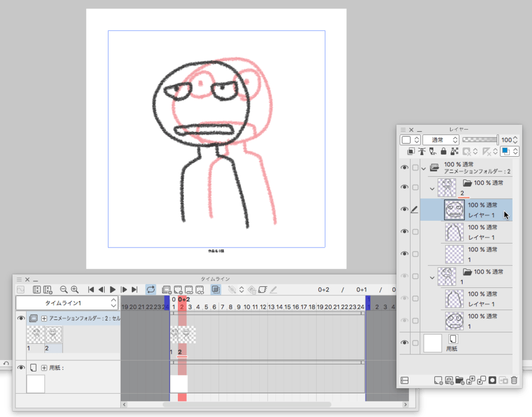The height and width of the screenshot is (417, 532).
Task: Click the timeline management icon left of new timeline
Action: 37,290
